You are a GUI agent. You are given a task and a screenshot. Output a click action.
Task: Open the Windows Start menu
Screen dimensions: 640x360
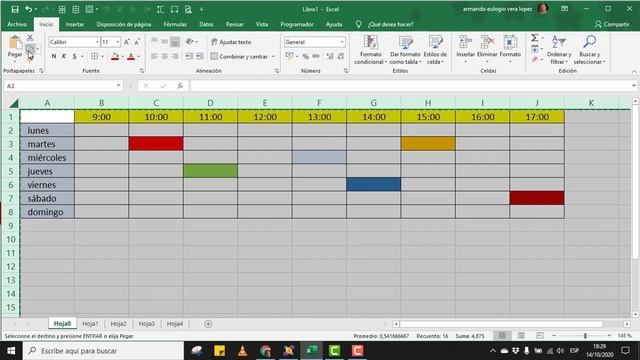pyautogui.click(x=11, y=351)
